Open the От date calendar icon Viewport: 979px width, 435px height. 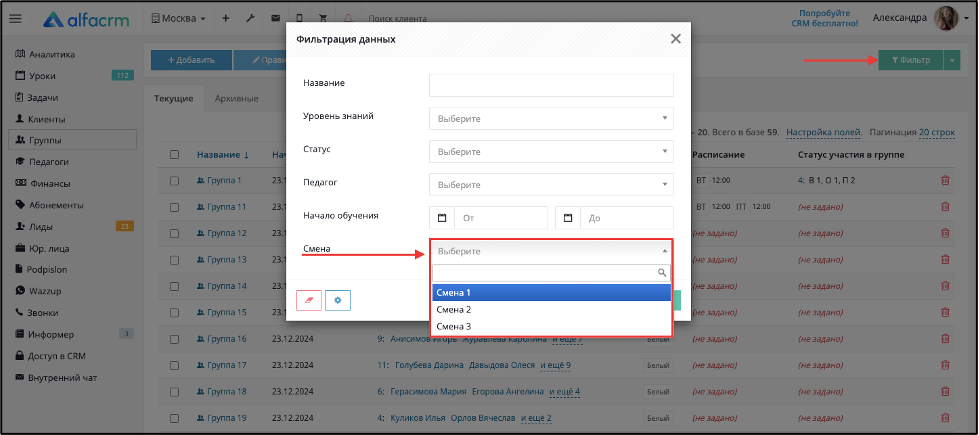pos(442,218)
